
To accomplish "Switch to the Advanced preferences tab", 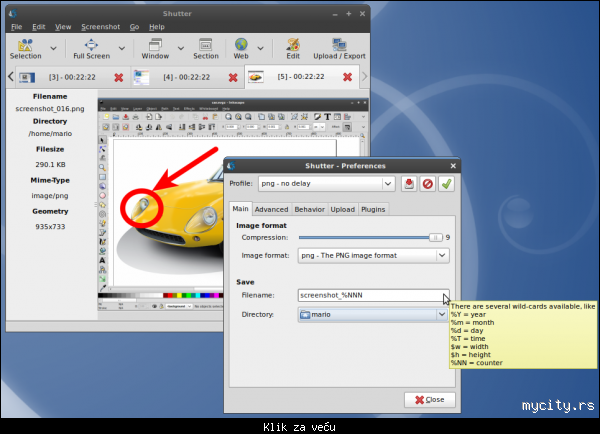I will tap(271, 209).
